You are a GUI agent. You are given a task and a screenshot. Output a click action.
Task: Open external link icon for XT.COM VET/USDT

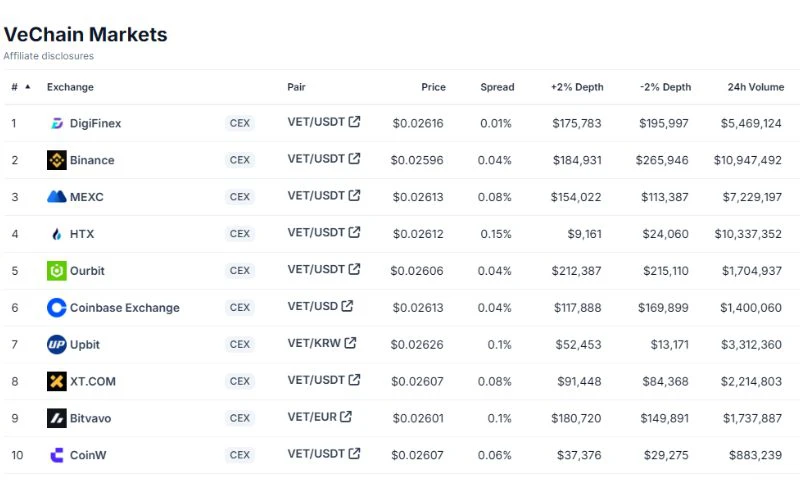(x=354, y=380)
